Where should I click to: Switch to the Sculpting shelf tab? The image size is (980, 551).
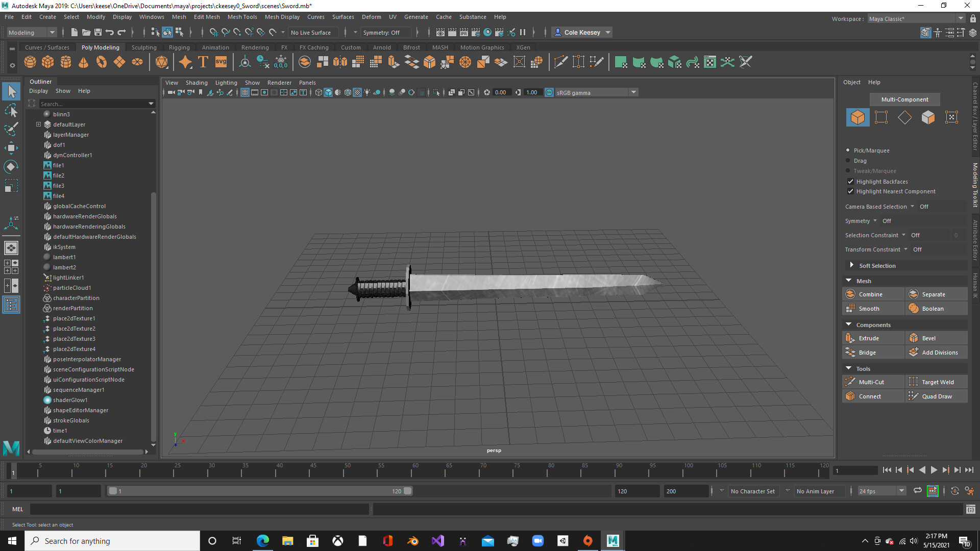143,47
